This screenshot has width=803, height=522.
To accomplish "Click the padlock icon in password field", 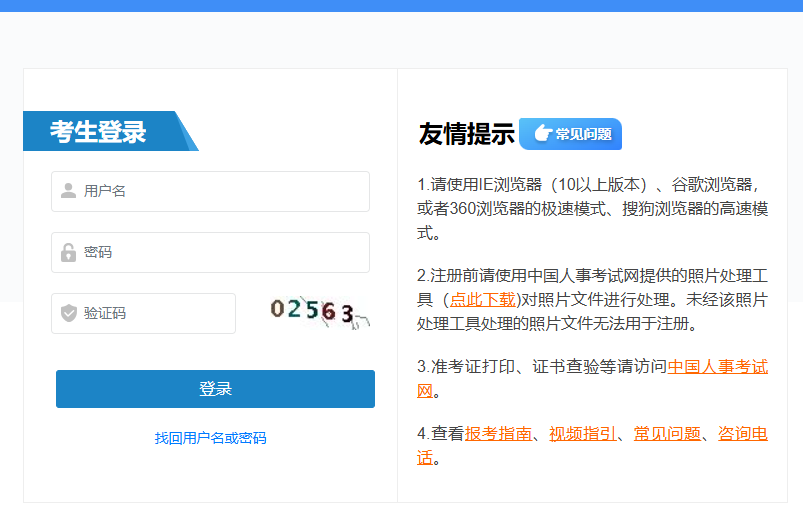I will pos(68,252).
